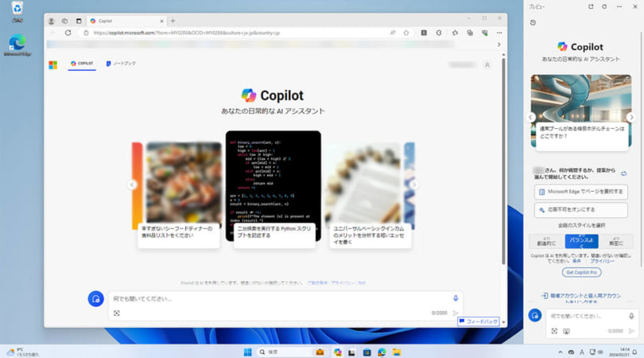Image resolution: width=644 pixels, height=358 pixels.
Task: Select the universal basic income essay suggestion card
Action: 368,195
